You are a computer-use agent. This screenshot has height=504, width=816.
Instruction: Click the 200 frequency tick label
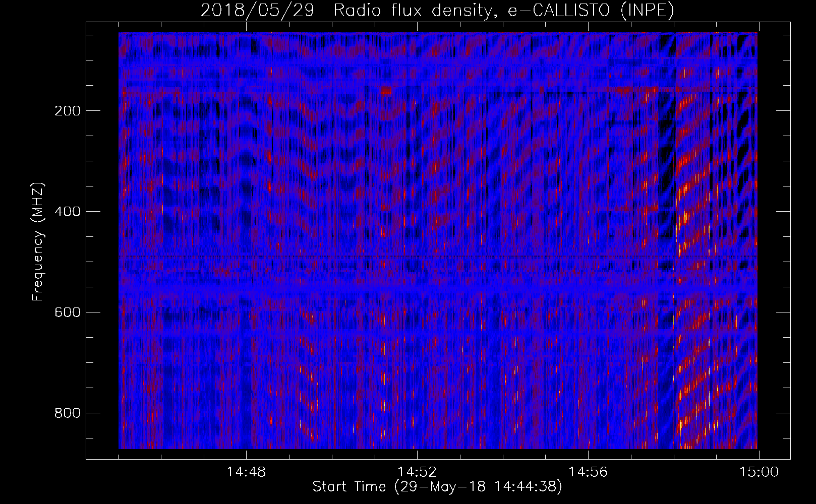point(67,111)
